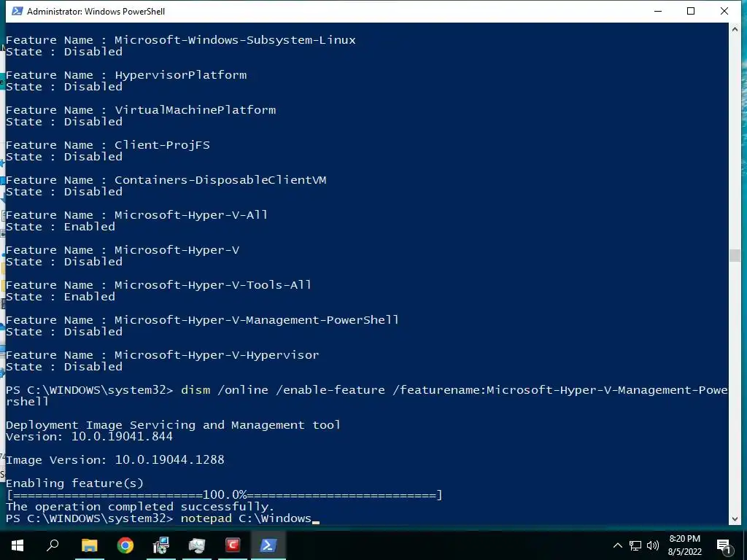Open the red C application in taskbar
Screen dimensions: 747x560
pyautogui.click(x=233, y=545)
